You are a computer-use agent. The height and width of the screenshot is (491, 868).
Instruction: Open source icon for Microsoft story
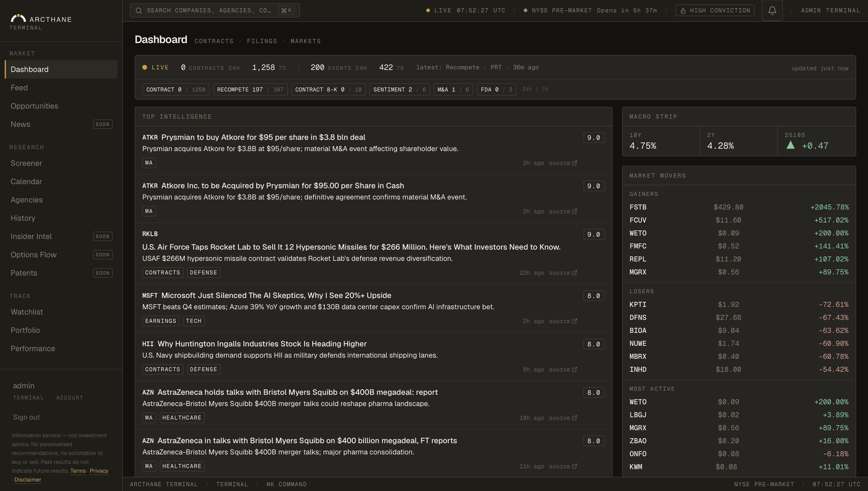point(575,321)
